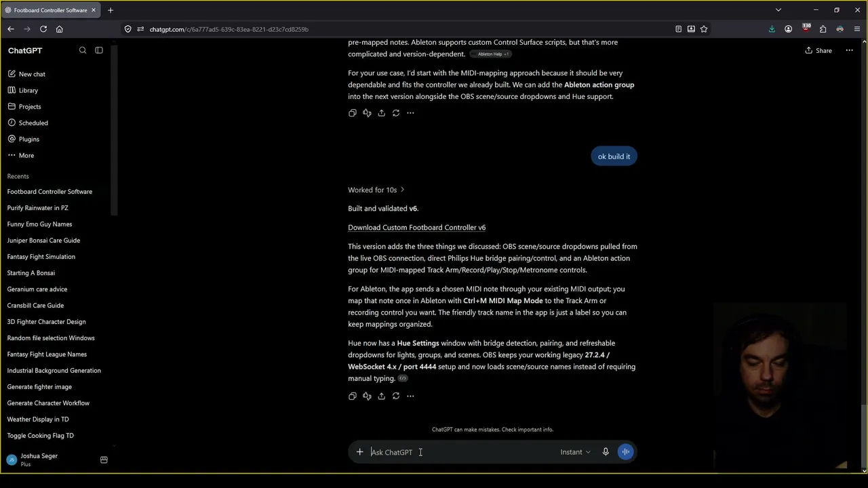Open the Geranium care advice chat

tap(37, 289)
